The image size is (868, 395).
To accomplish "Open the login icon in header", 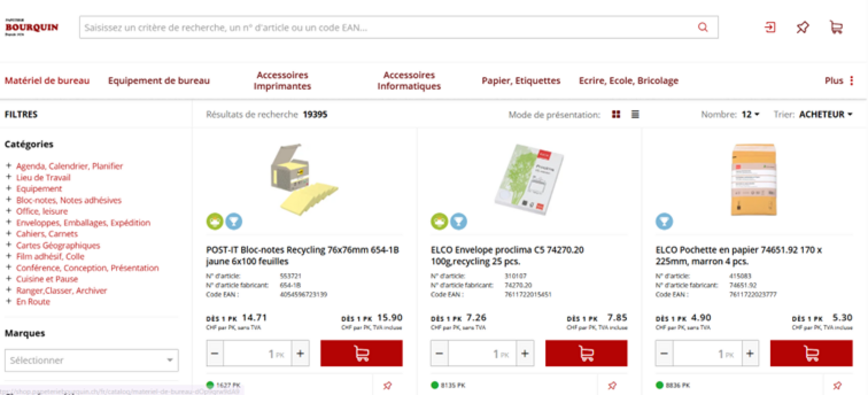I will pos(770,27).
